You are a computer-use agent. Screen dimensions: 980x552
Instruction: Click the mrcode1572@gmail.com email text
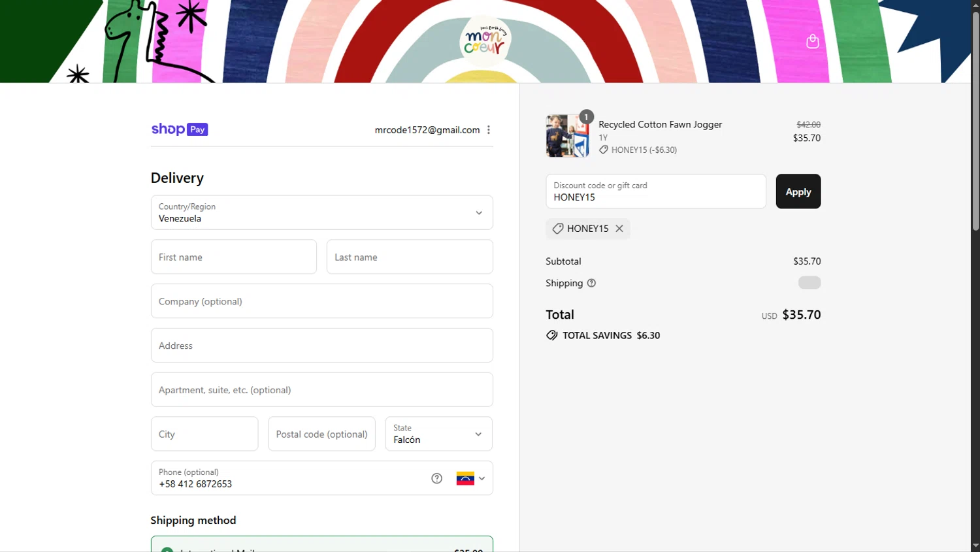point(427,130)
